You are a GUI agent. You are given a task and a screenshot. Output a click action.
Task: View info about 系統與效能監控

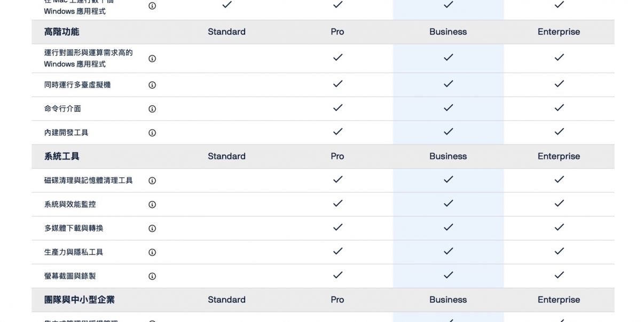point(152,205)
